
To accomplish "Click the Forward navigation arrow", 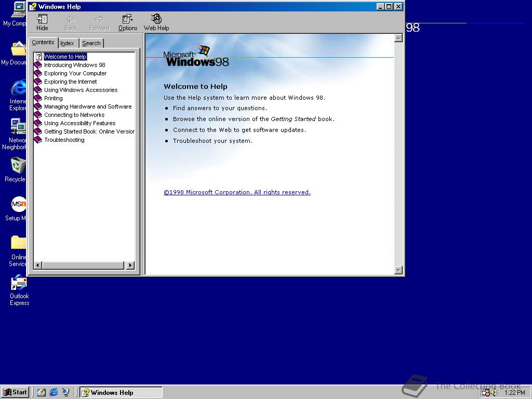I will pos(99,23).
